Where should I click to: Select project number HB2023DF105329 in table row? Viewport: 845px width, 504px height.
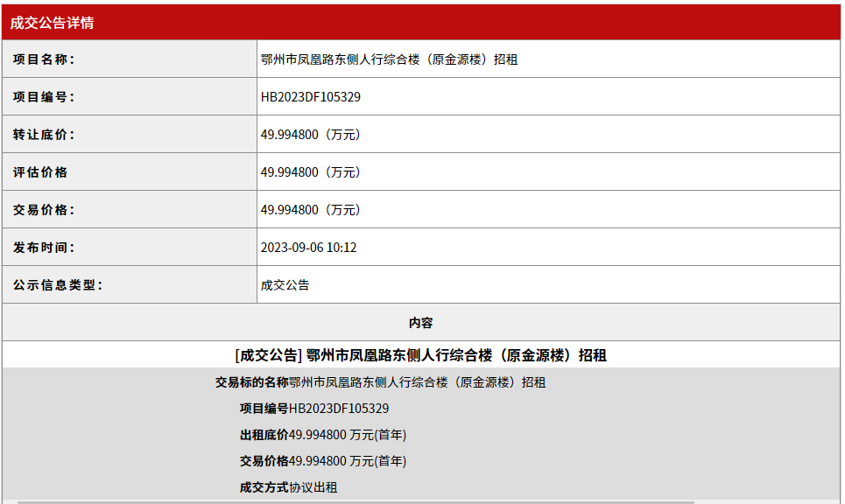pos(310,97)
